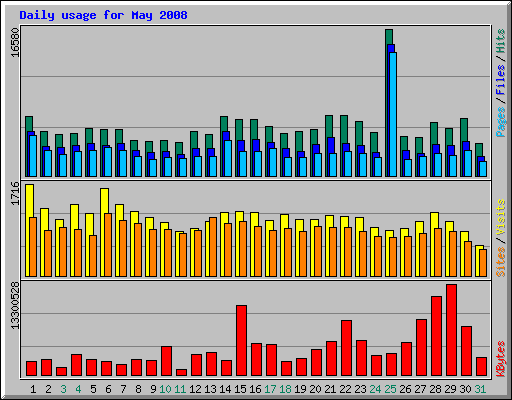The width and height of the screenshot is (512, 400).
Task: Click day 1 on the x-axis
Action: [33, 389]
